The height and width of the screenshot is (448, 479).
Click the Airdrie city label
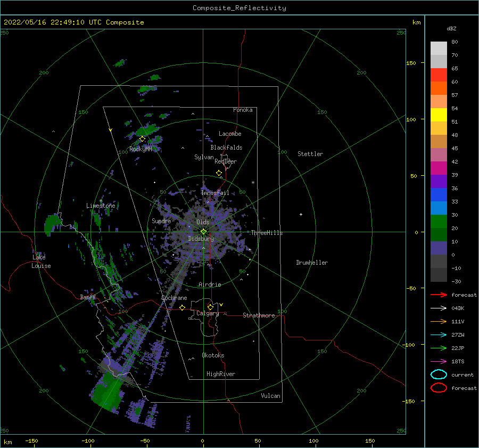tap(210, 284)
